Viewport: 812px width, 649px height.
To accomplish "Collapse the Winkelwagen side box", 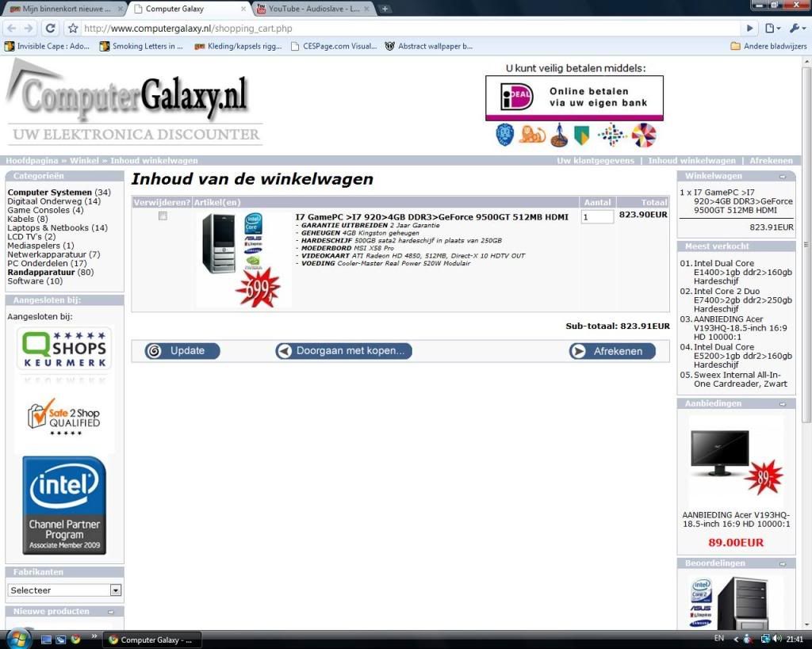I will [783, 177].
